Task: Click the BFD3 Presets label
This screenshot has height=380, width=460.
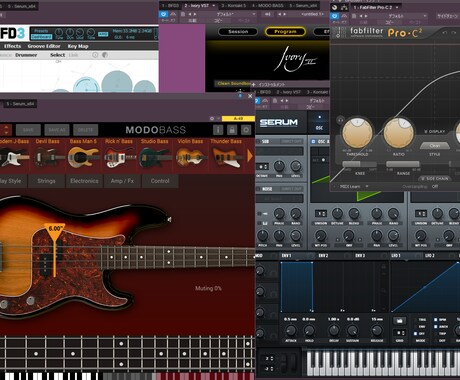Action: coord(41,31)
